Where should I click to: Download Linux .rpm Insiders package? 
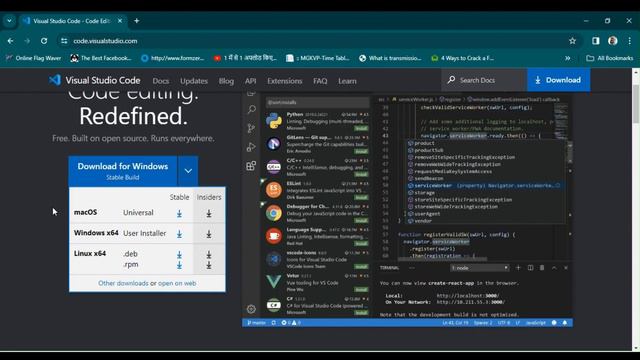coord(209,265)
